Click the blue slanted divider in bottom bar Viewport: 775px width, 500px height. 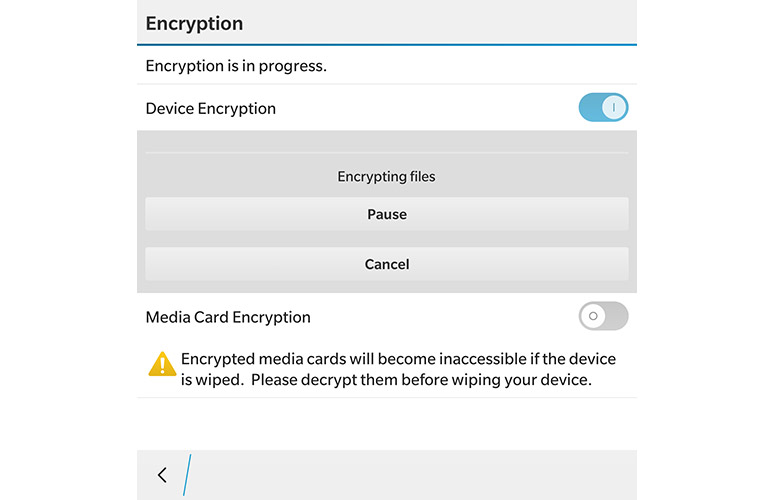pos(187,475)
